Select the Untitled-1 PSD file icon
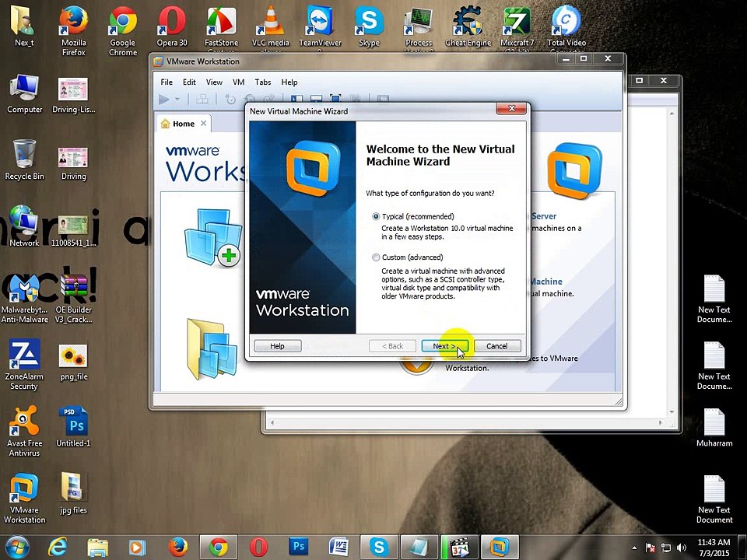The image size is (747, 560). (x=73, y=427)
